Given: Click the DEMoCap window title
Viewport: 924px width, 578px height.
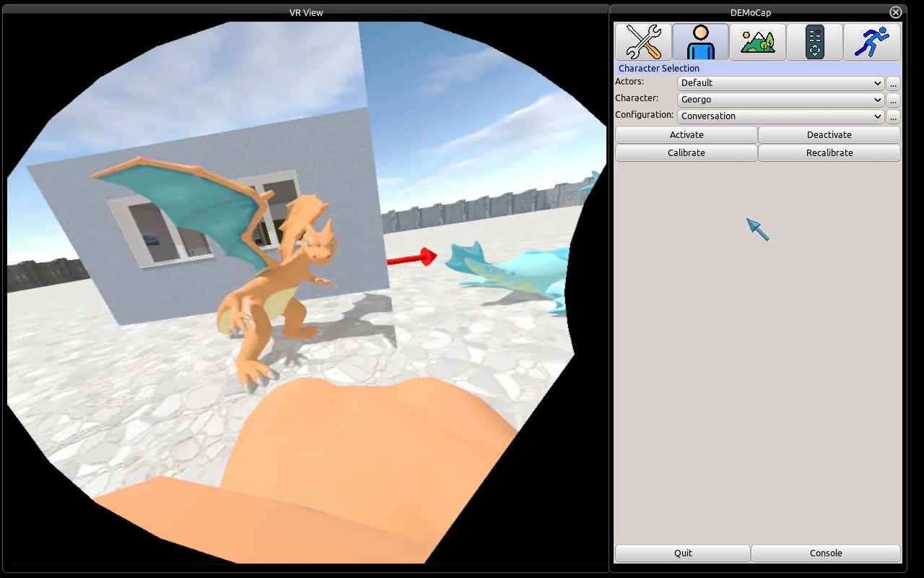Looking at the screenshot, I should click(751, 12).
